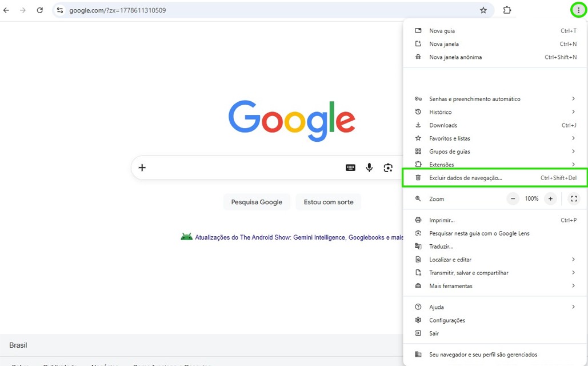The height and width of the screenshot is (366, 588).
Task: Enter fullscreen with the zoom fullscreen button
Action: [574, 198]
